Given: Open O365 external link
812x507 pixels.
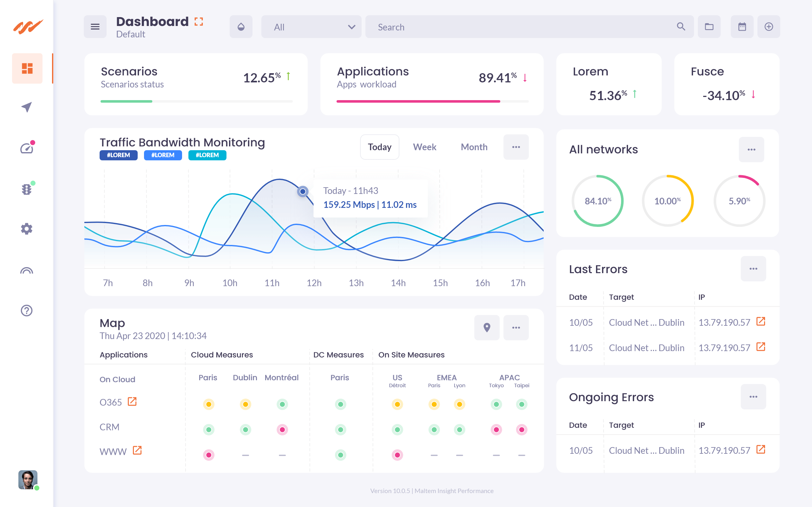Looking at the screenshot, I should click(x=132, y=401).
